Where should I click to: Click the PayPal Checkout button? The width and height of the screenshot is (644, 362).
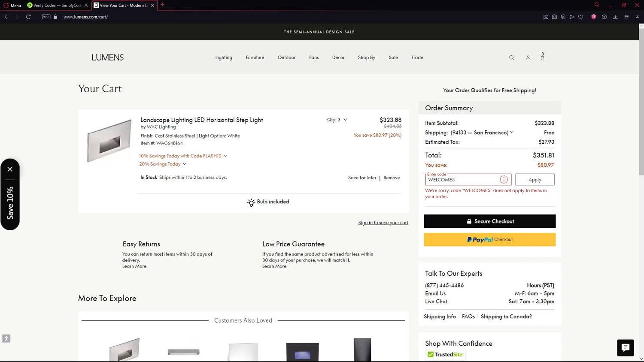[x=489, y=239]
